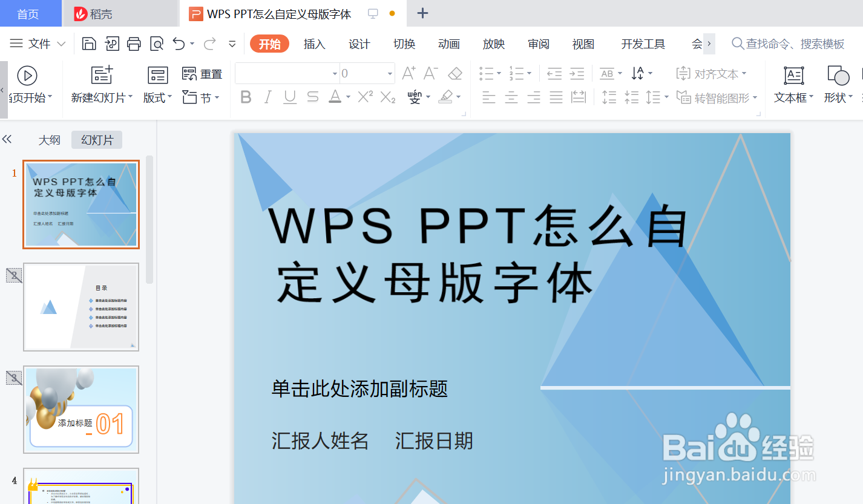Click the numbered list icon
This screenshot has height=504, width=863.
516,74
